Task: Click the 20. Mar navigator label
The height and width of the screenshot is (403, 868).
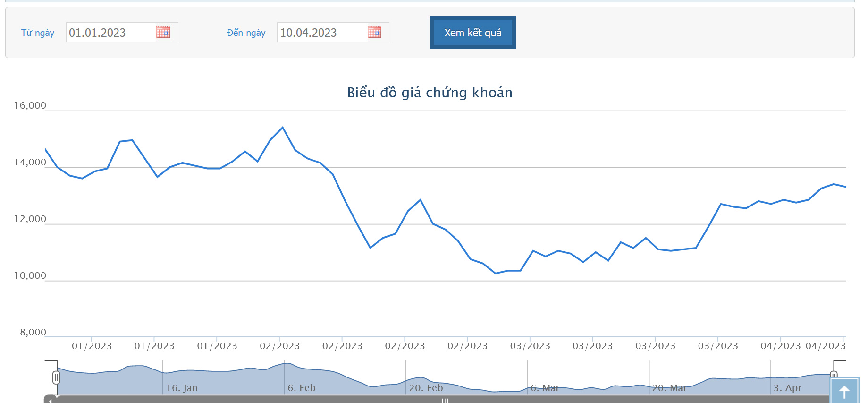Action: (669, 388)
